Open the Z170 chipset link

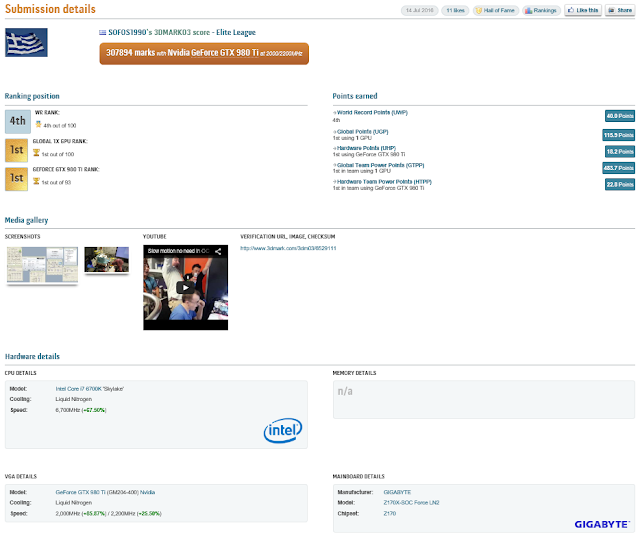click(x=390, y=514)
